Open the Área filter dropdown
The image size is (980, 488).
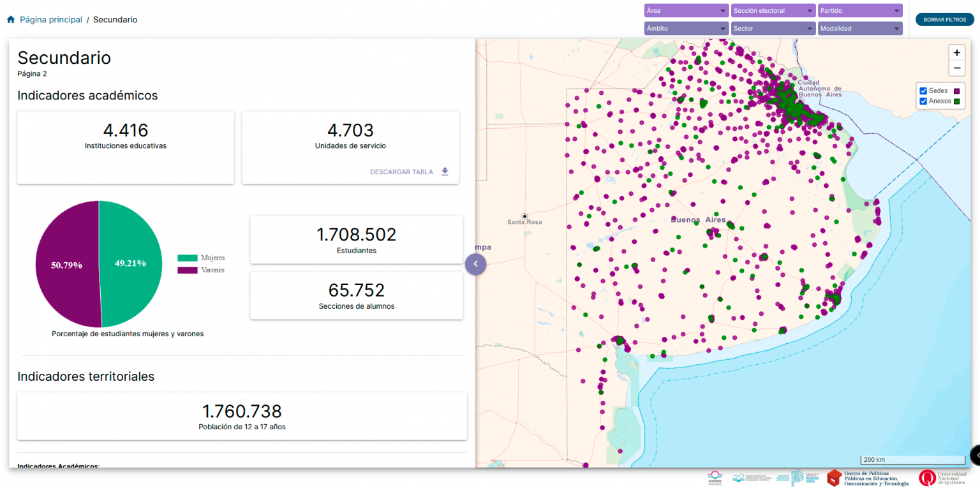686,11
